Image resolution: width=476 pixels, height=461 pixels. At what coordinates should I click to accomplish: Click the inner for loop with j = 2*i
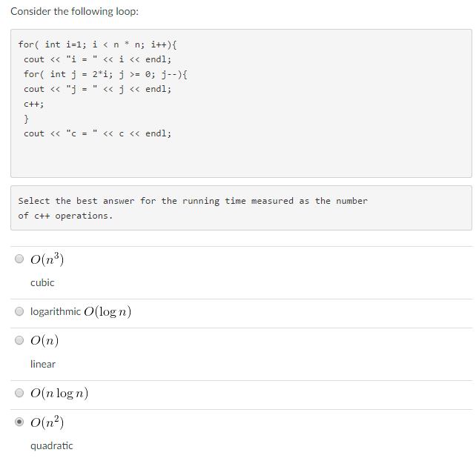(x=105, y=74)
